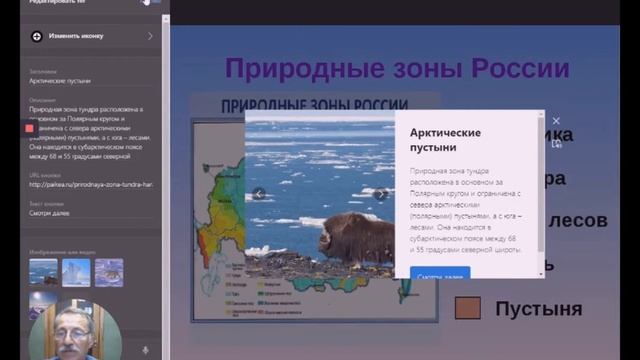Click the plus icon beside Изменить иконку
Image resolution: width=640 pixels, height=360 pixels.
pyautogui.click(x=37, y=36)
